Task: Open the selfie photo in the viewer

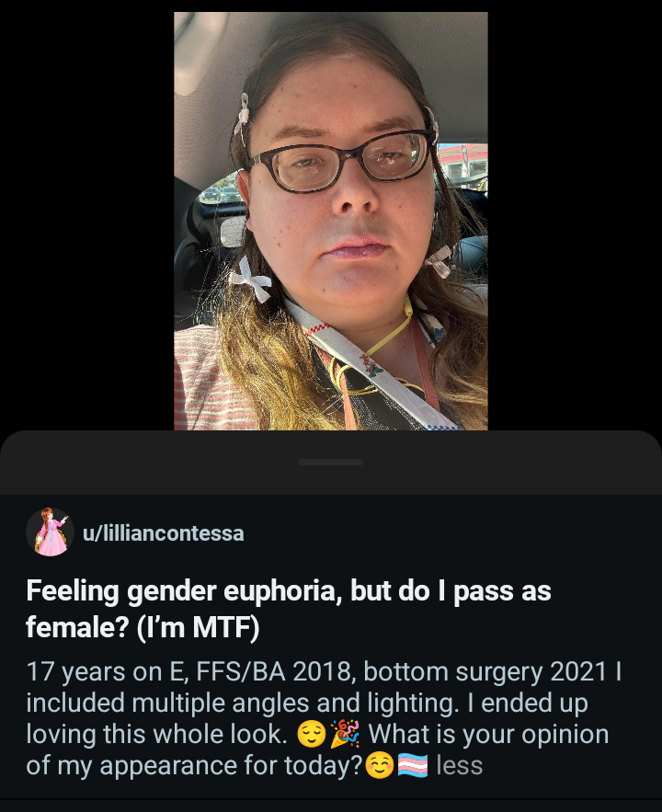Action: (331, 221)
